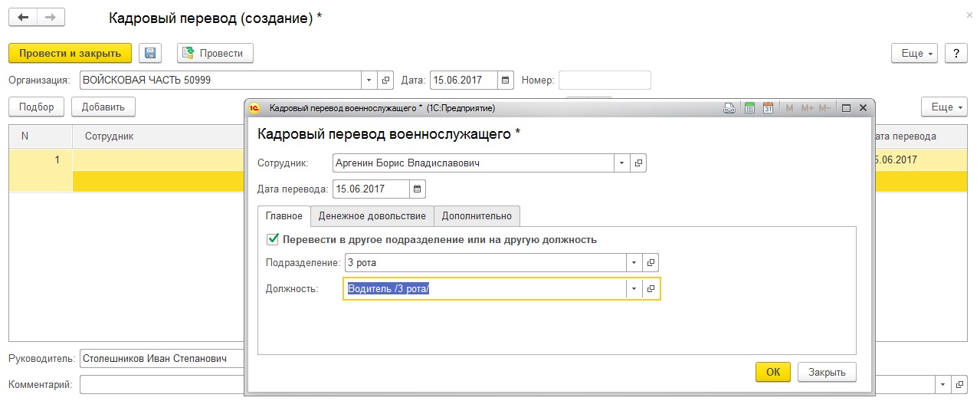Click the Номер input field

click(x=605, y=80)
